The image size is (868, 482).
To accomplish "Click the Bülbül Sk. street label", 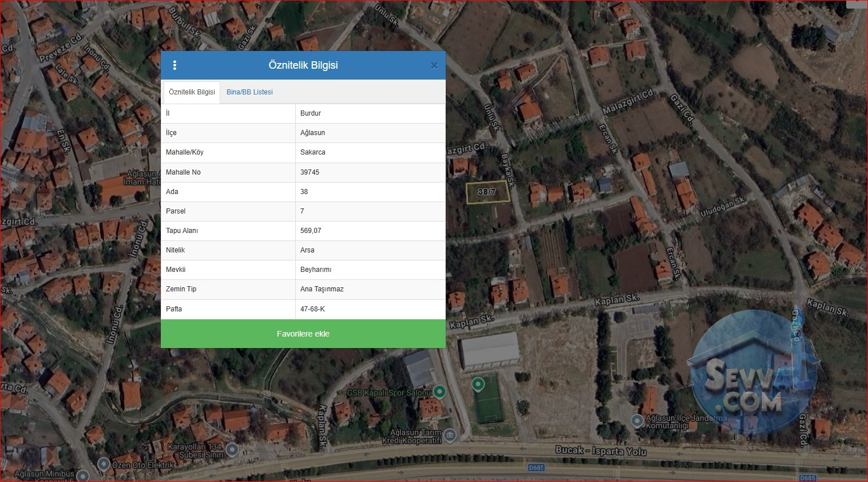I will 184,23.
